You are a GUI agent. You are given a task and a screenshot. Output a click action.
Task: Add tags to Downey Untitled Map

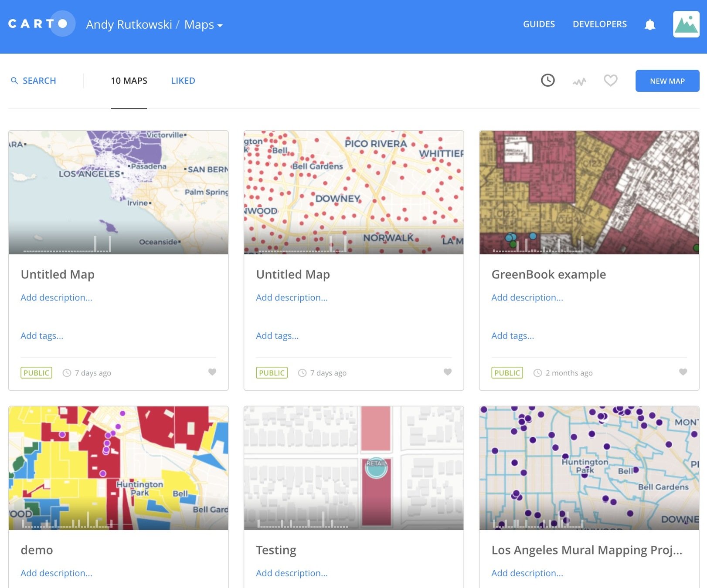tap(277, 336)
